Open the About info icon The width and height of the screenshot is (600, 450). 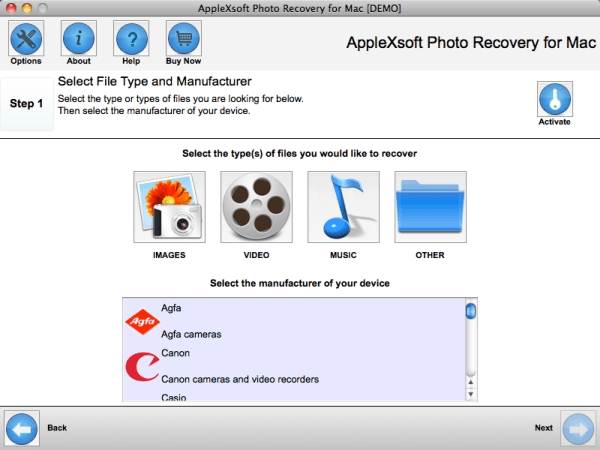pyautogui.click(x=78, y=38)
